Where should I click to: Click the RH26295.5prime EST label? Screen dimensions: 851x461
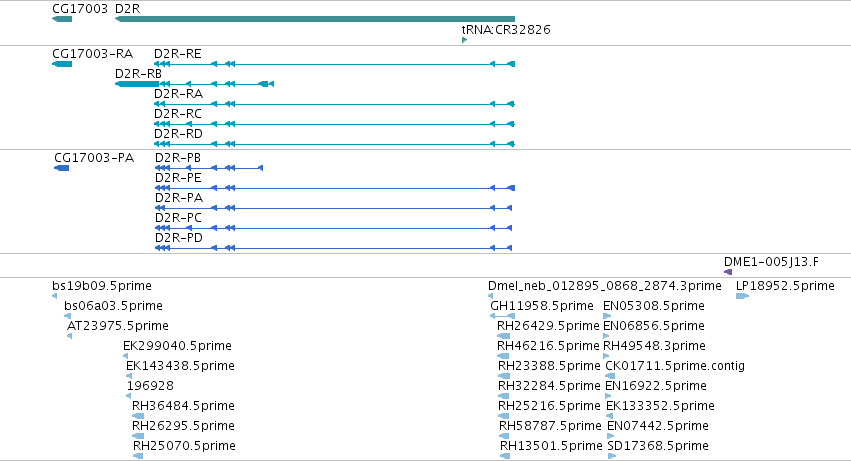[183, 426]
